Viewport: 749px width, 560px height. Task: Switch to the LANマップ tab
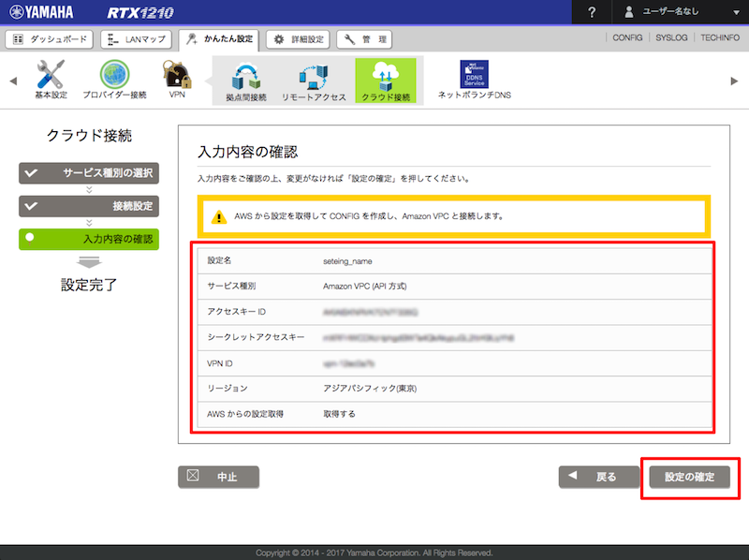coord(136,39)
